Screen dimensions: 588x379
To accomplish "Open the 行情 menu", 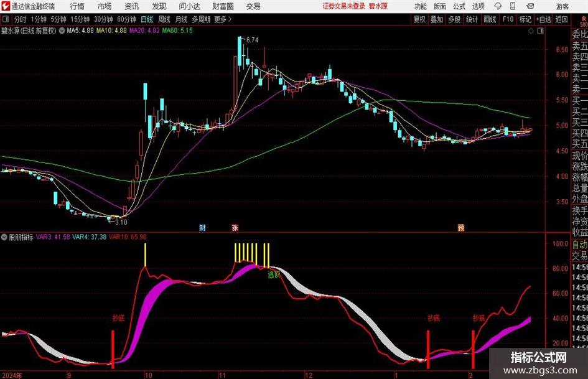I will click(x=77, y=6).
